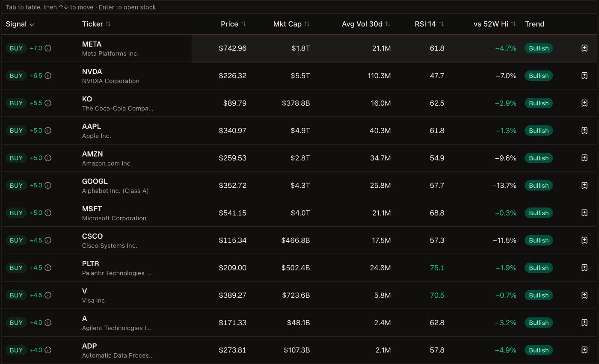Select PLTR RSI value 75.1

coord(437,268)
